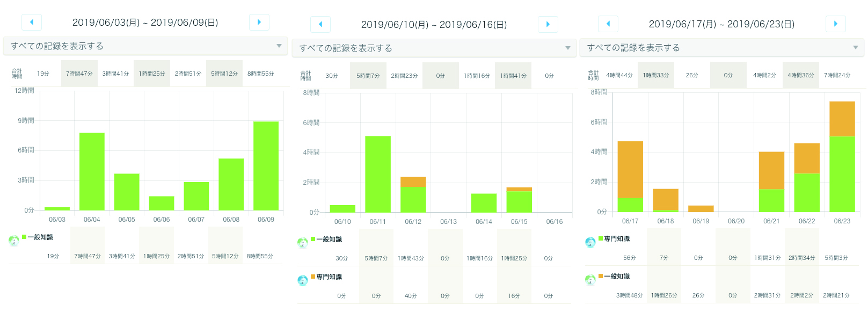Click the 5時間12分 total in the 合計時間 row
The height and width of the screenshot is (327, 868).
(x=224, y=74)
